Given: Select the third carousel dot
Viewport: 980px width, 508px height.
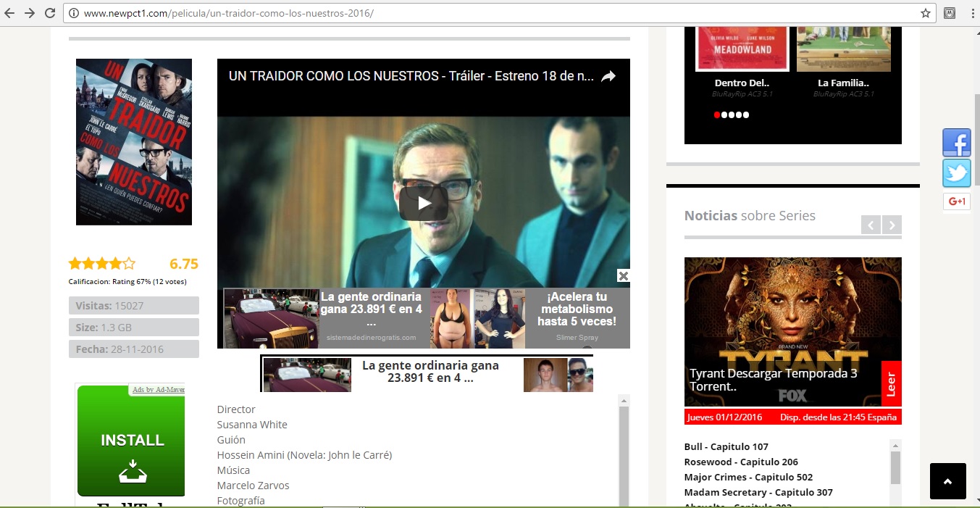Looking at the screenshot, I should (732, 114).
